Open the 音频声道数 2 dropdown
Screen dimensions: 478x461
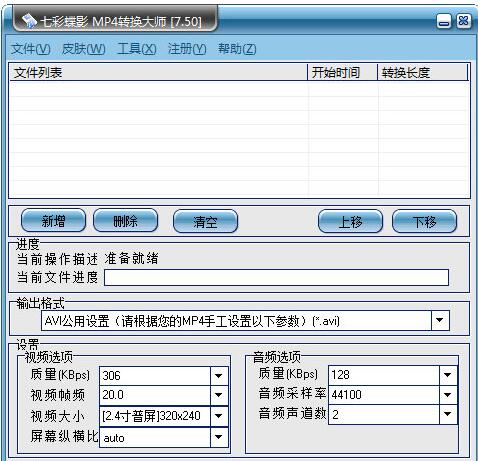[x=448, y=414]
